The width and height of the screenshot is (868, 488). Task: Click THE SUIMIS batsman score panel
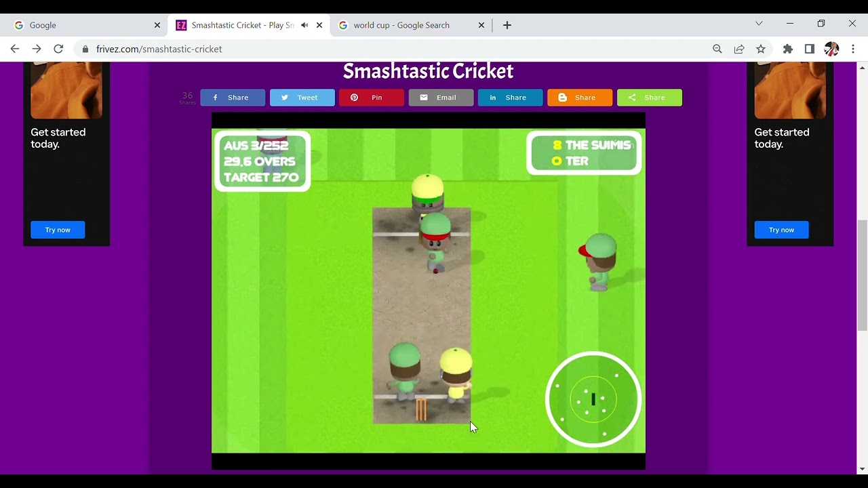584,153
